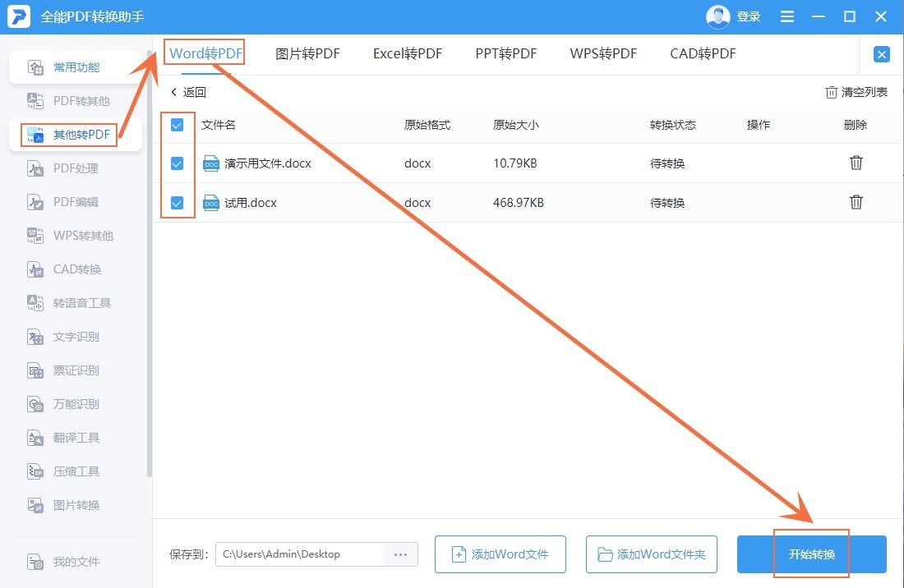Screen dimensions: 904x588
Task: Uncheck the select-all checkbox in header
Action: pyautogui.click(x=177, y=125)
